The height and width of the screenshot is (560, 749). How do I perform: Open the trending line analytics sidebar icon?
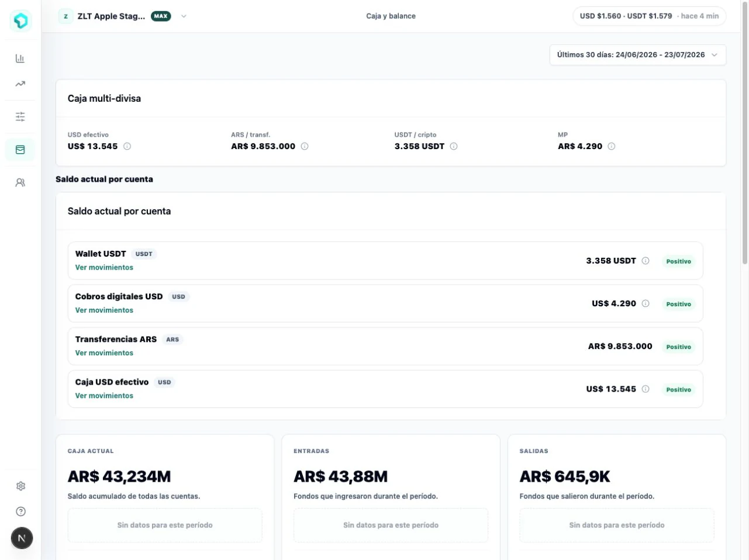[20, 84]
